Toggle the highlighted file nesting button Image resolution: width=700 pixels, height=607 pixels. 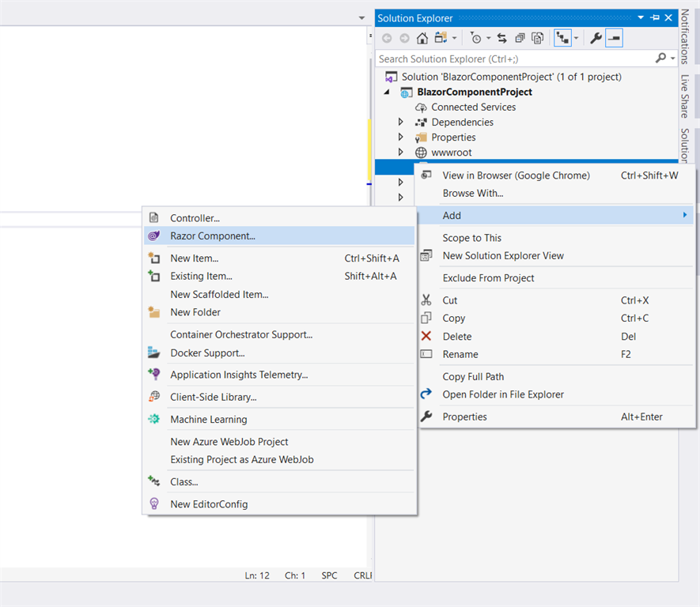tap(562, 39)
